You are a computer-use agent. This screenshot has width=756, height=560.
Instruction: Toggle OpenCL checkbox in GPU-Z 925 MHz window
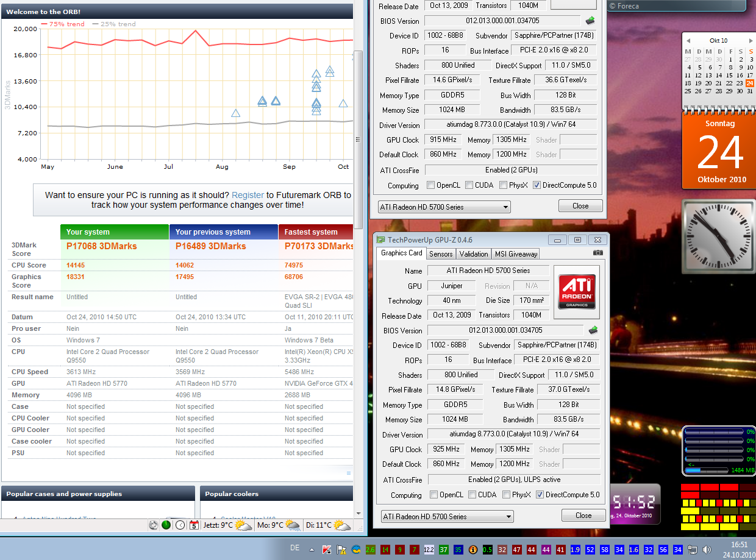coord(434,495)
